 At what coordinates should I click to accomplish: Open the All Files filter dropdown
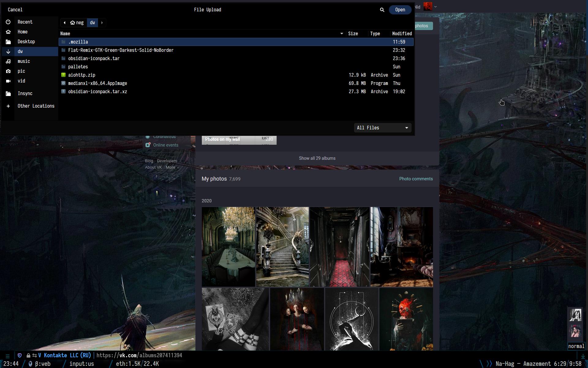pos(382,128)
